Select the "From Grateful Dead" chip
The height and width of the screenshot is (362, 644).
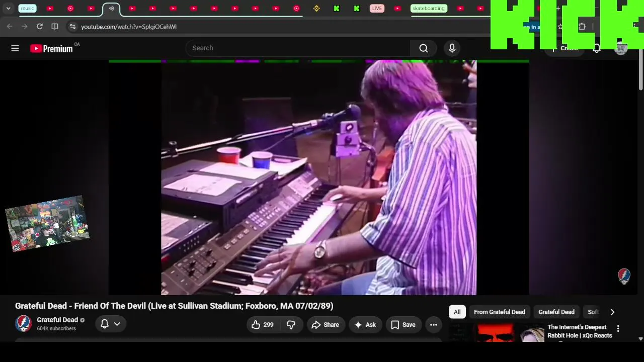click(x=500, y=312)
